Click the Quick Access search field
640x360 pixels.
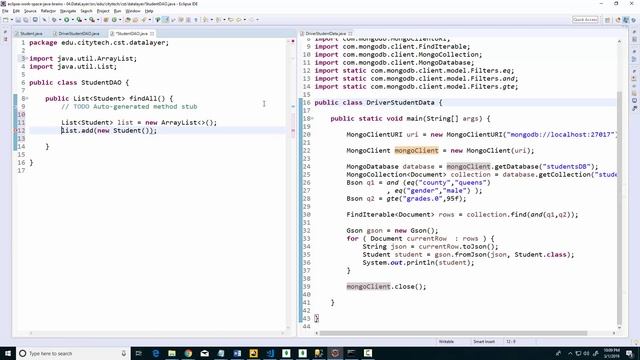(585, 20)
